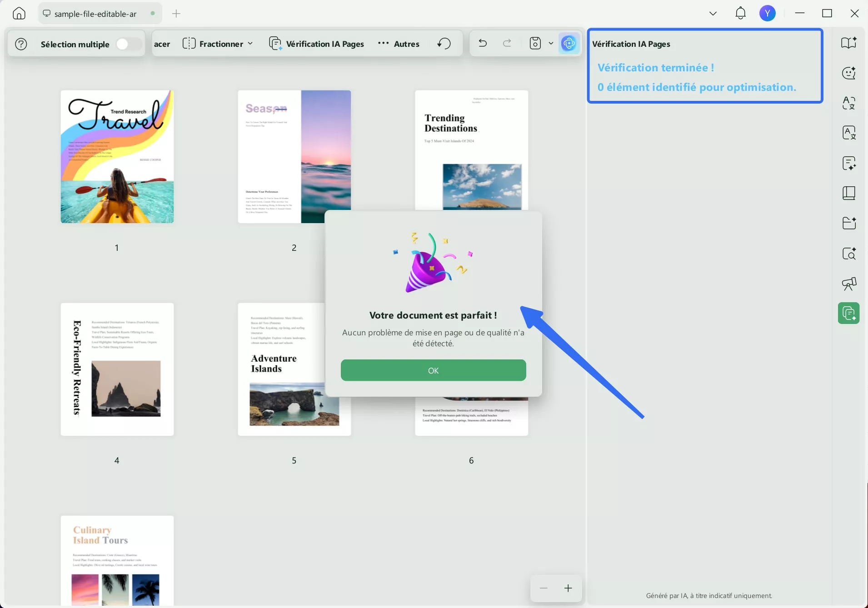Viewport: 868px width, 608px height.
Task: Open the sidebar book panel icon
Action: (x=849, y=193)
